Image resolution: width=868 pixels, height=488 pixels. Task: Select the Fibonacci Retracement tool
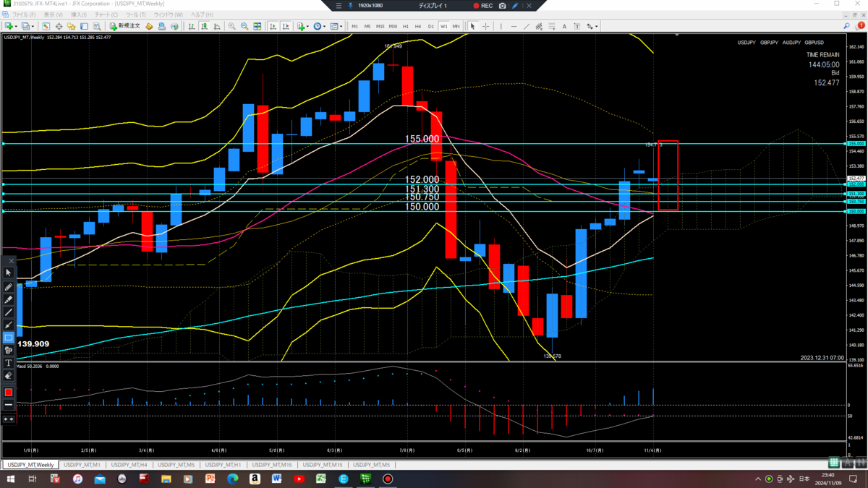[x=551, y=26]
